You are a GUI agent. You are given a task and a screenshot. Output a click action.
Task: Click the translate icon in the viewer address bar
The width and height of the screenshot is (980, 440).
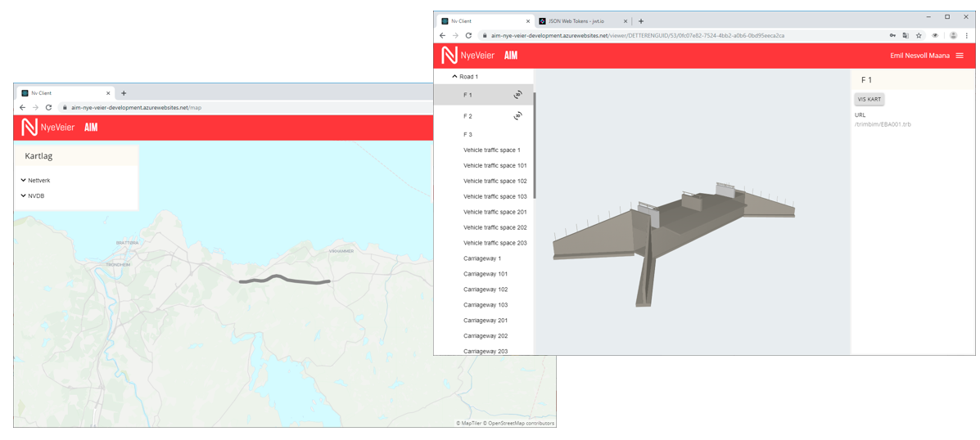905,36
